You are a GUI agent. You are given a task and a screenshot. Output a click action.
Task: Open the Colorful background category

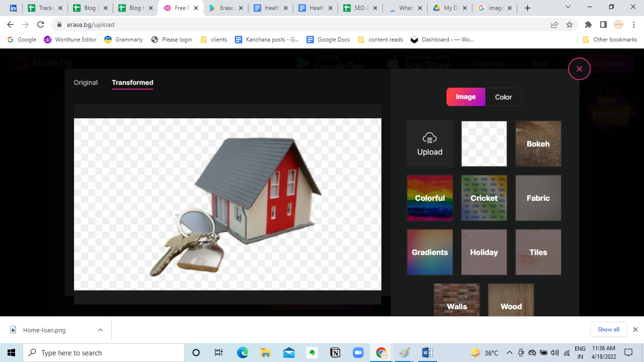coord(430,198)
